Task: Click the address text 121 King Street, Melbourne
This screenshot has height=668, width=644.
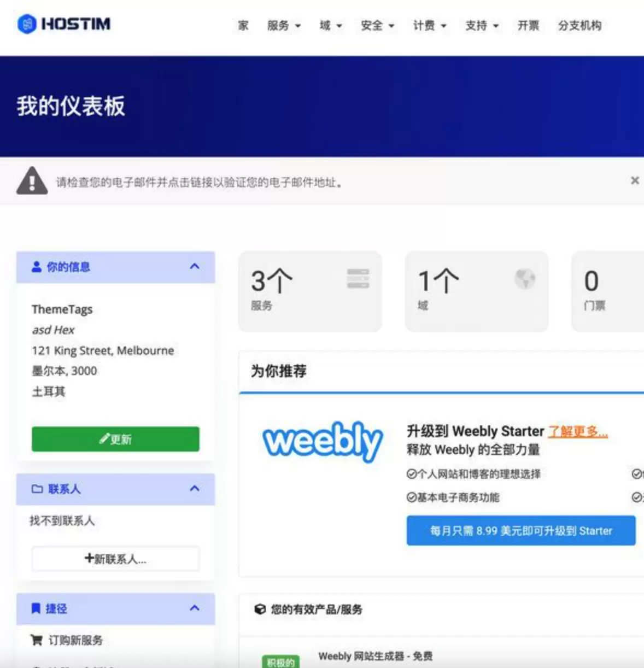Action: 103,350
